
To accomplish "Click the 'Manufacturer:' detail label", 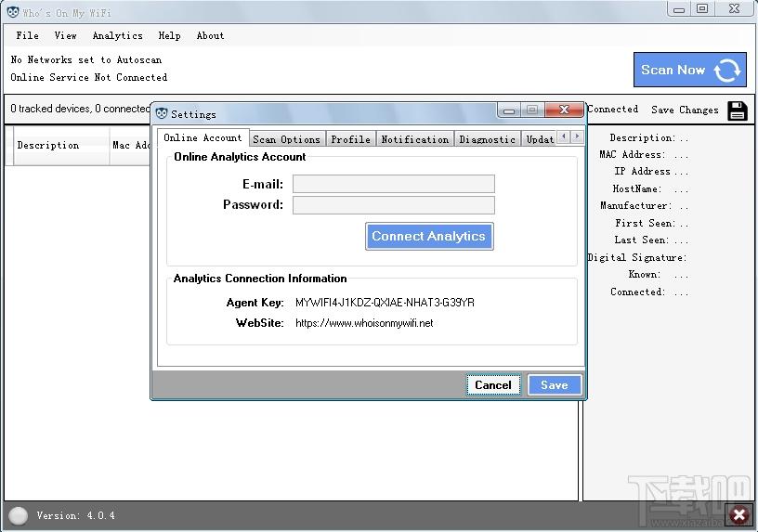I will pos(635,206).
